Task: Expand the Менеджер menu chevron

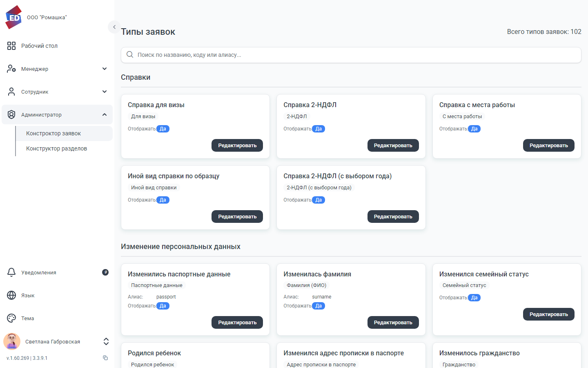Action: click(105, 69)
